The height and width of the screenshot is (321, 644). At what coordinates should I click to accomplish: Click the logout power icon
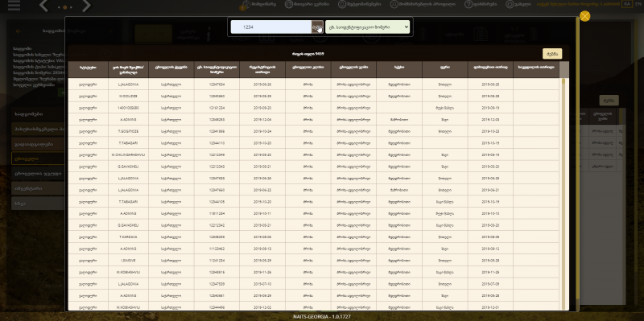[510, 4]
